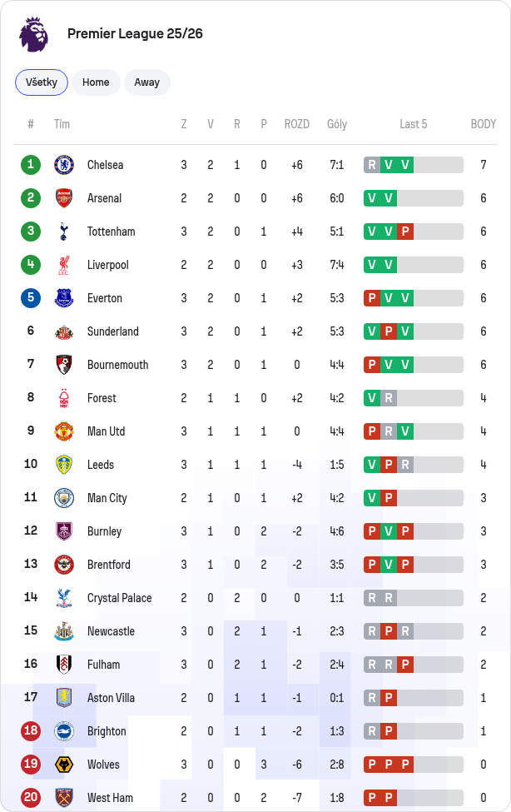This screenshot has height=812, width=511.
Task: Click rank badge 20 for West Ham
Action: click(x=31, y=798)
